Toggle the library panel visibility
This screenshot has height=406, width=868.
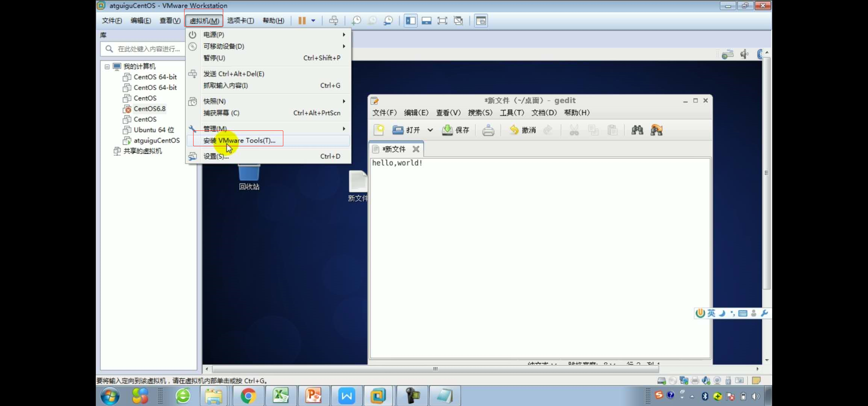click(410, 21)
